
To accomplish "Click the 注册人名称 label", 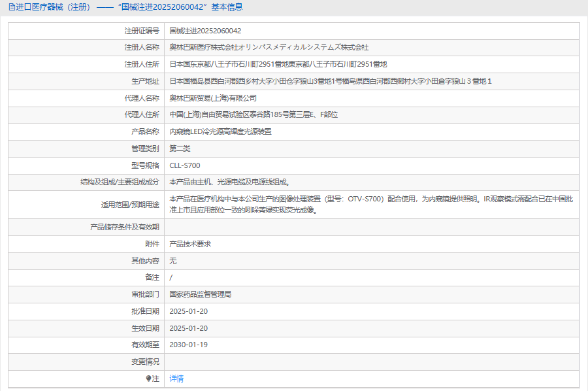I will 142,47.
